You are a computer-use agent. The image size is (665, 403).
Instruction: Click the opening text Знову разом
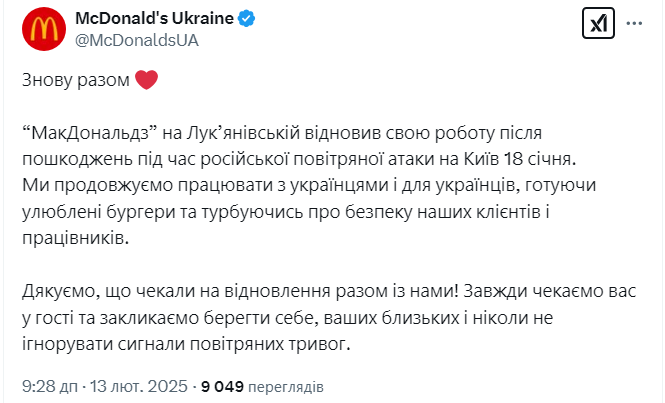pos(75,82)
